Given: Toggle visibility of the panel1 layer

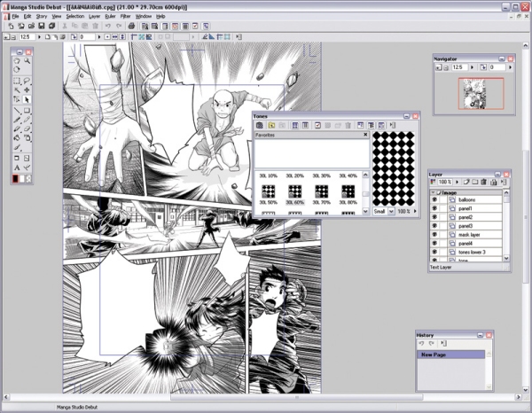Looking at the screenshot, I should click(x=434, y=208).
